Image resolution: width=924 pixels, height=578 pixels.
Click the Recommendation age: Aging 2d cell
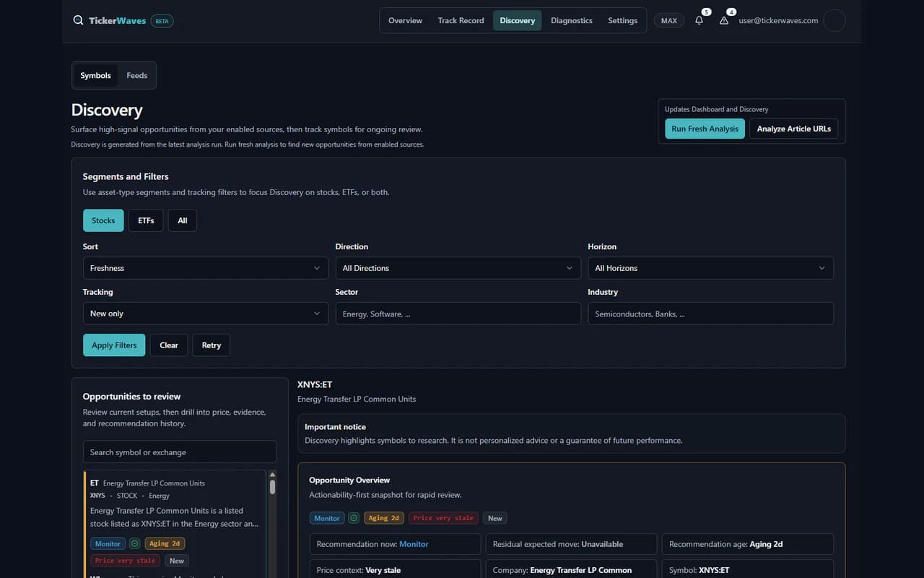tap(748, 544)
